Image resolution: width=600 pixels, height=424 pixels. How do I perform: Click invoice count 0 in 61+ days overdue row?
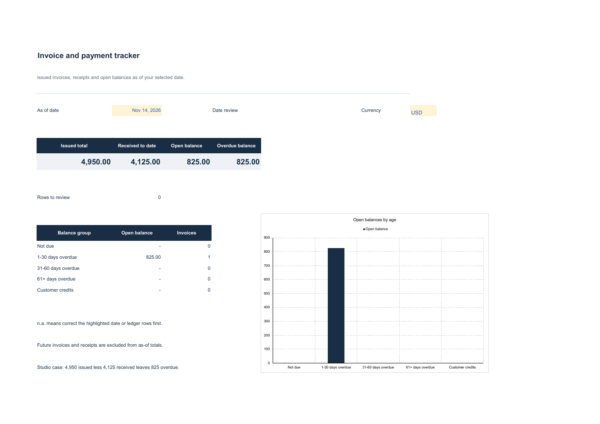pyautogui.click(x=209, y=279)
